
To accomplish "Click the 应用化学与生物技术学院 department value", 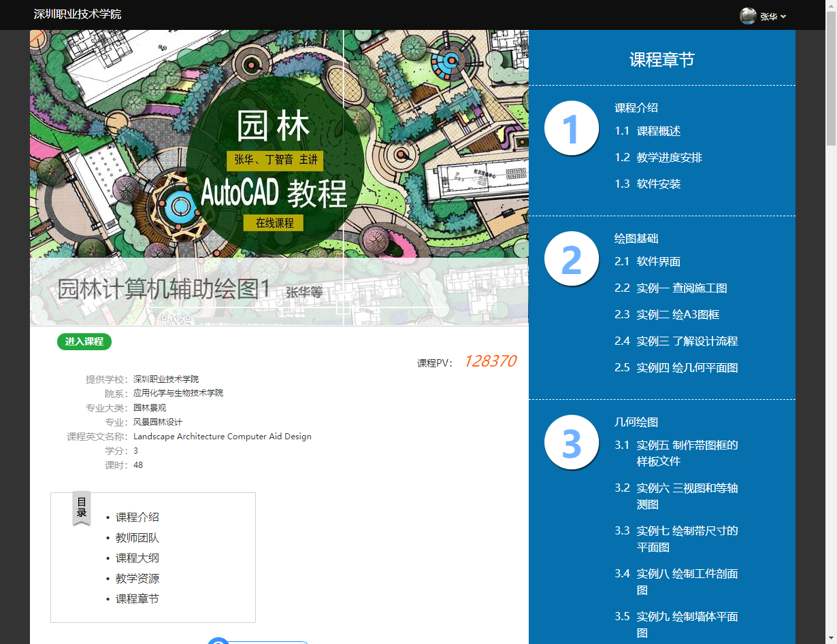I will pyautogui.click(x=178, y=393).
